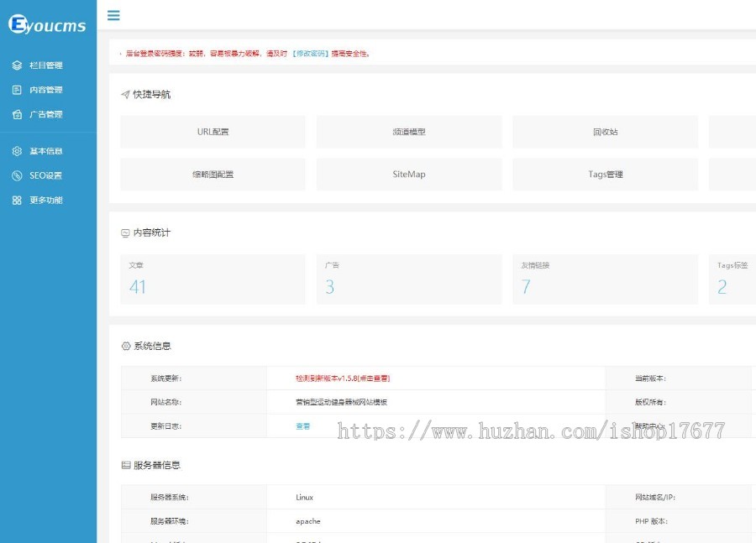Click the 系统信息 heading

click(152, 346)
